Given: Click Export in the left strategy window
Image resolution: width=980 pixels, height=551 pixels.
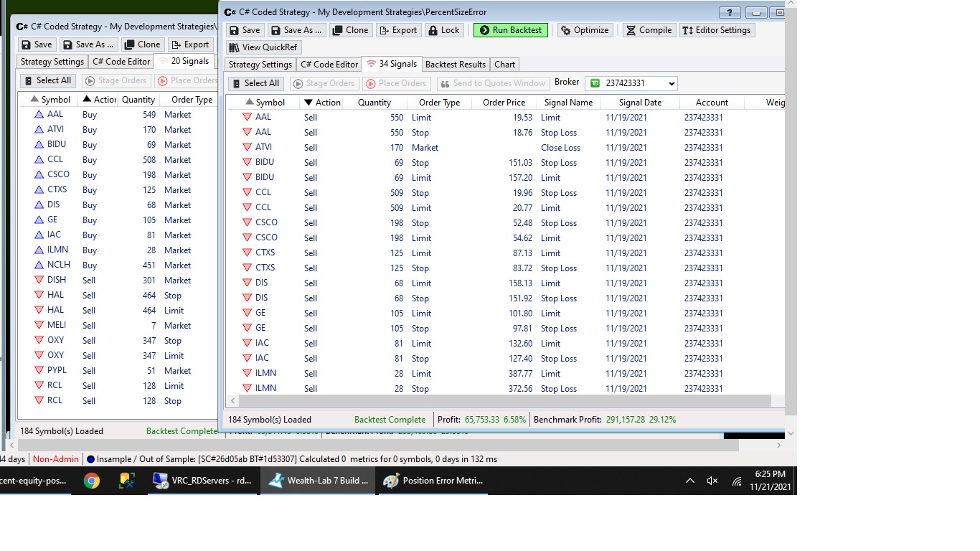Looking at the screenshot, I should (189, 44).
